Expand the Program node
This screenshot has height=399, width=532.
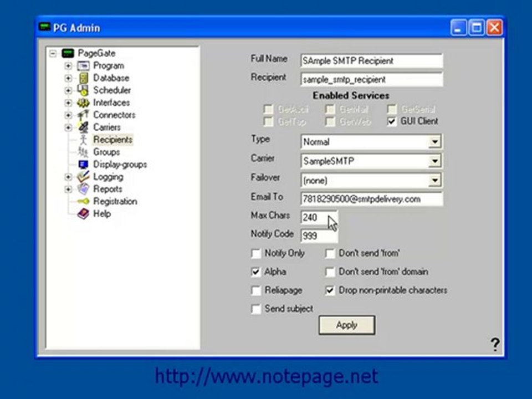pos(68,66)
